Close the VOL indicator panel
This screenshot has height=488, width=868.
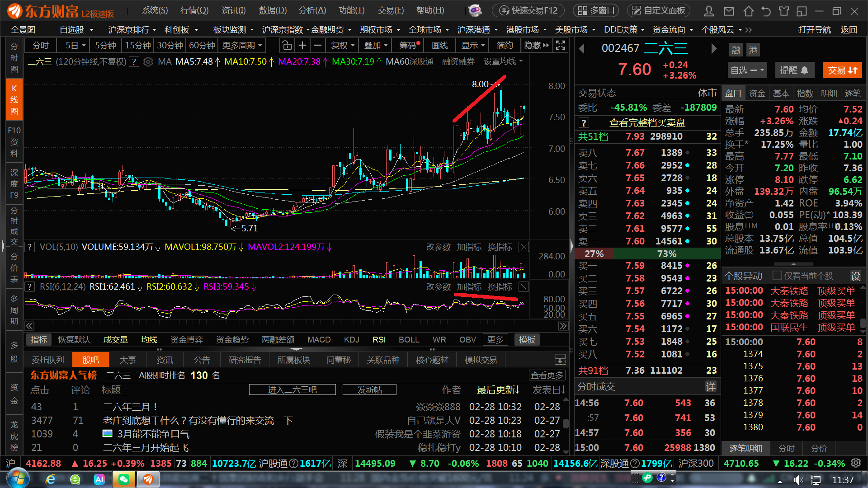(x=524, y=247)
